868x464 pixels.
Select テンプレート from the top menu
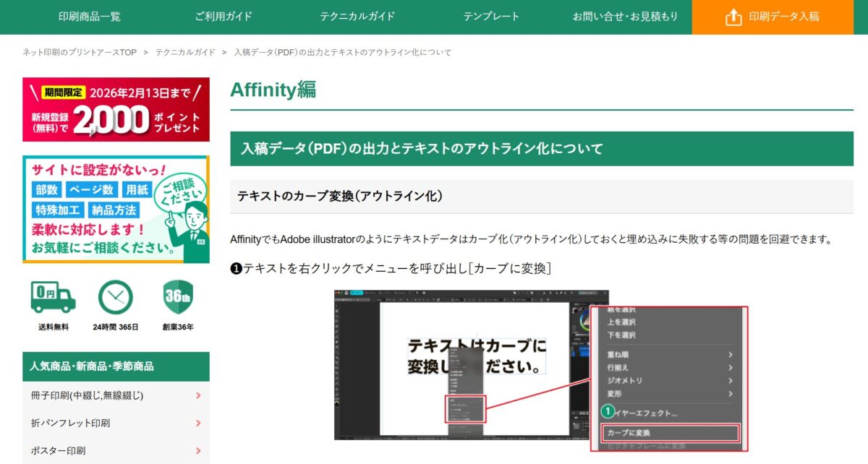point(491,17)
